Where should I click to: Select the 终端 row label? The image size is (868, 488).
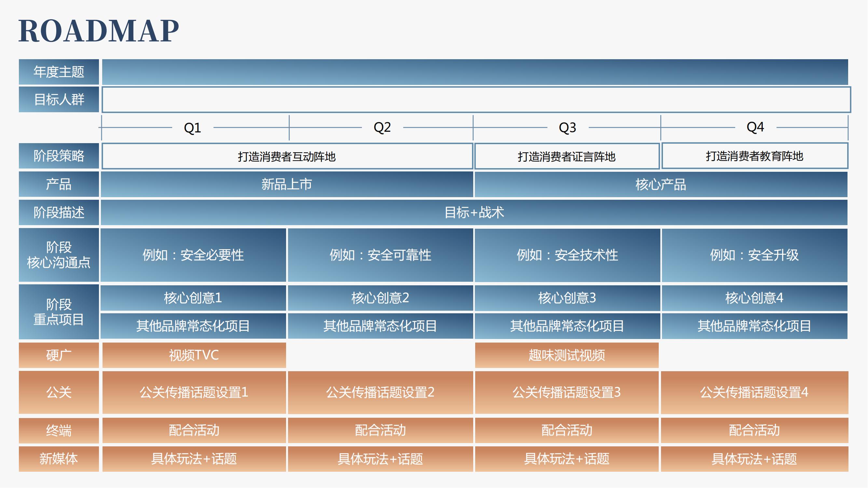click(59, 430)
